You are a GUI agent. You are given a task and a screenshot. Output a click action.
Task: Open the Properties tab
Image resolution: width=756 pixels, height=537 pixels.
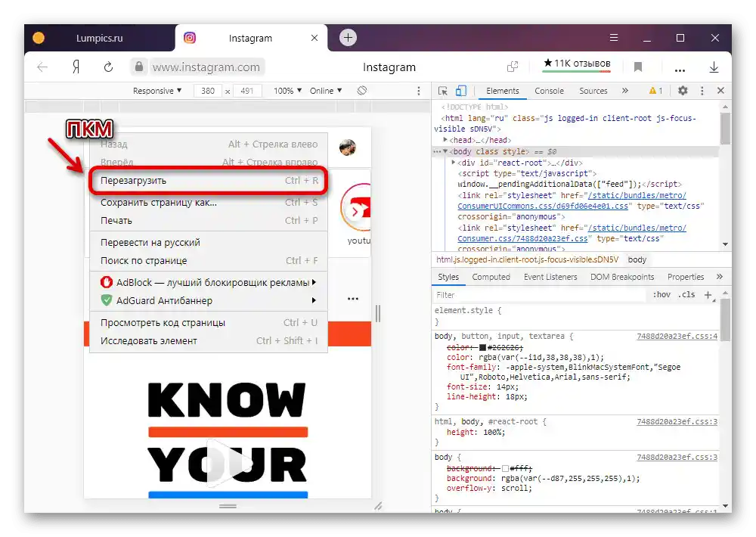[x=686, y=277]
